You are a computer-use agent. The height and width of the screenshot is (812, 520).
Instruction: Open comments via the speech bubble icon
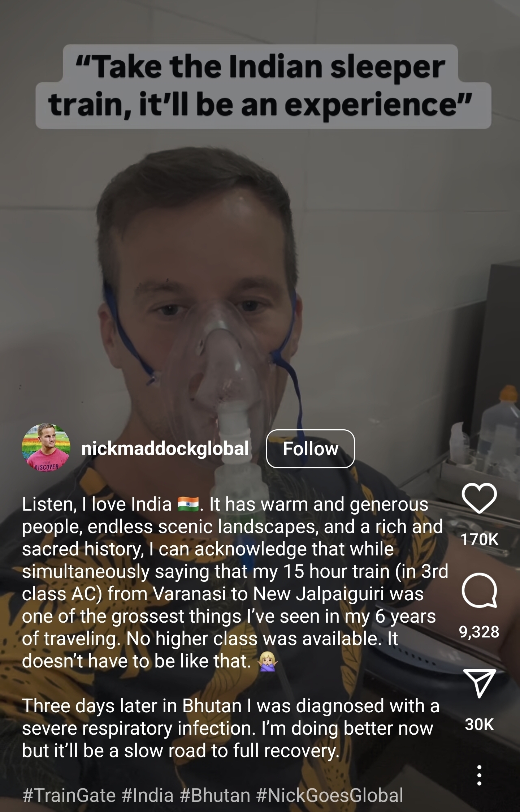(x=479, y=590)
